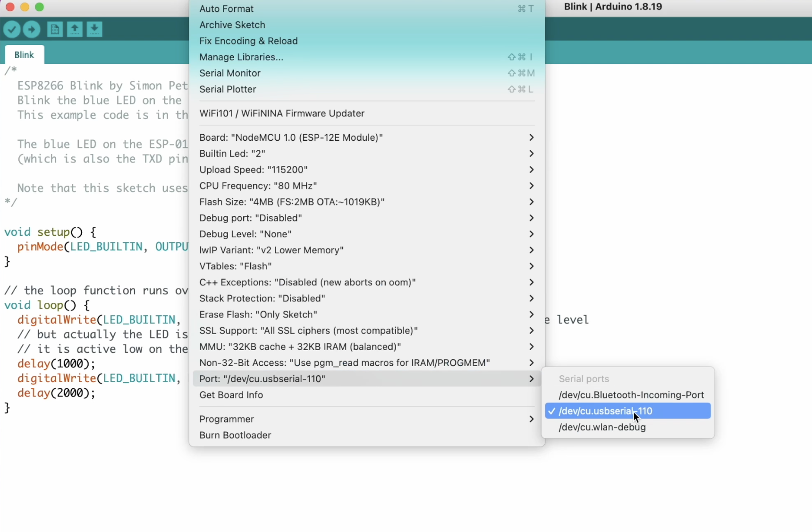The height and width of the screenshot is (532, 812).
Task: Select /dev/cu.Bluetooth-Incoming-Port serial port
Action: (x=628, y=395)
